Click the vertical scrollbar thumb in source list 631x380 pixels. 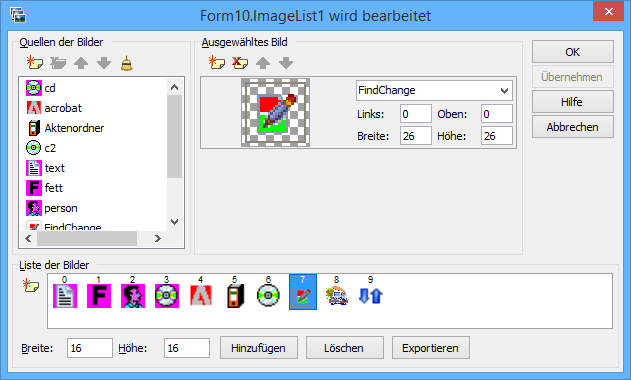point(174,136)
